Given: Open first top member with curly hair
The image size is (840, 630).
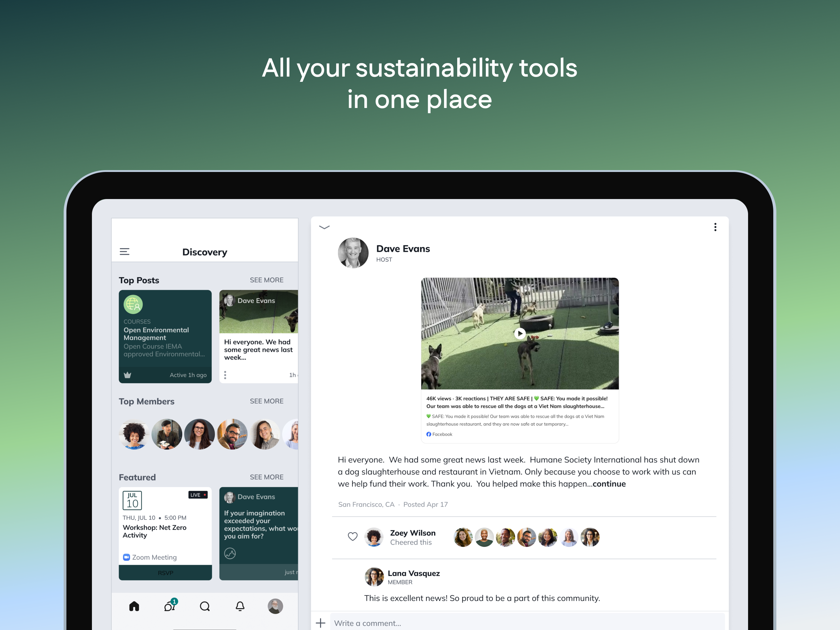Looking at the screenshot, I should click(134, 434).
